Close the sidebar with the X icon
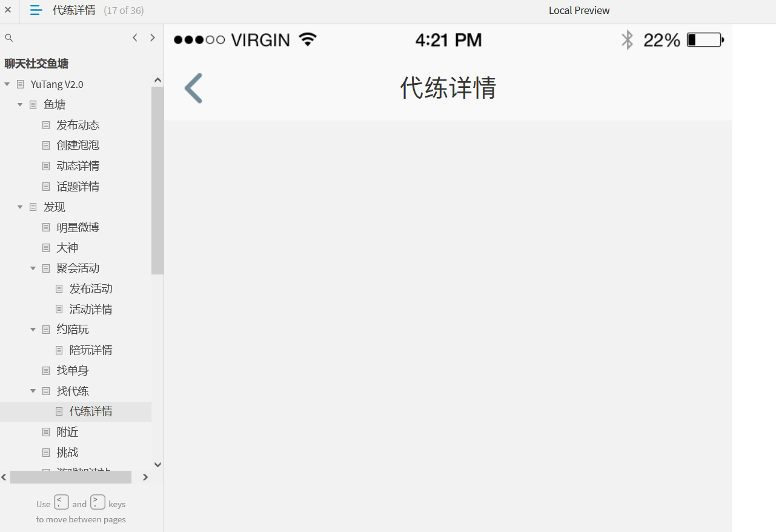The height and width of the screenshot is (532, 776). pyautogui.click(x=8, y=10)
